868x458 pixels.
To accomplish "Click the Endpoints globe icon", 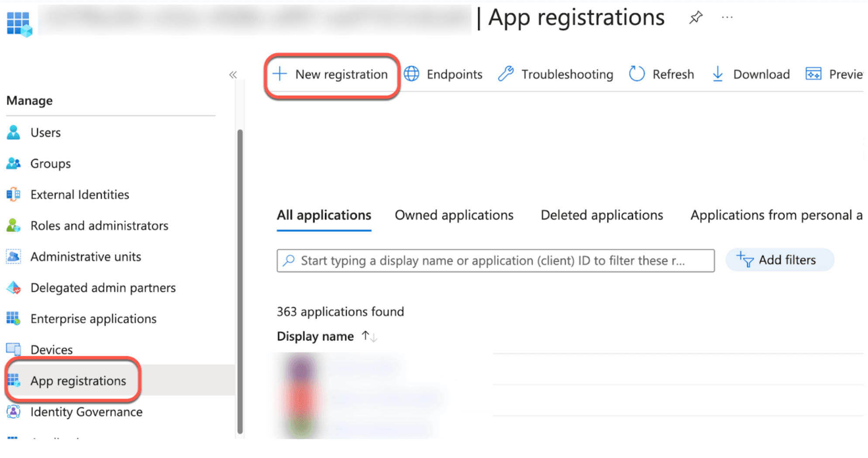I will (411, 74).
